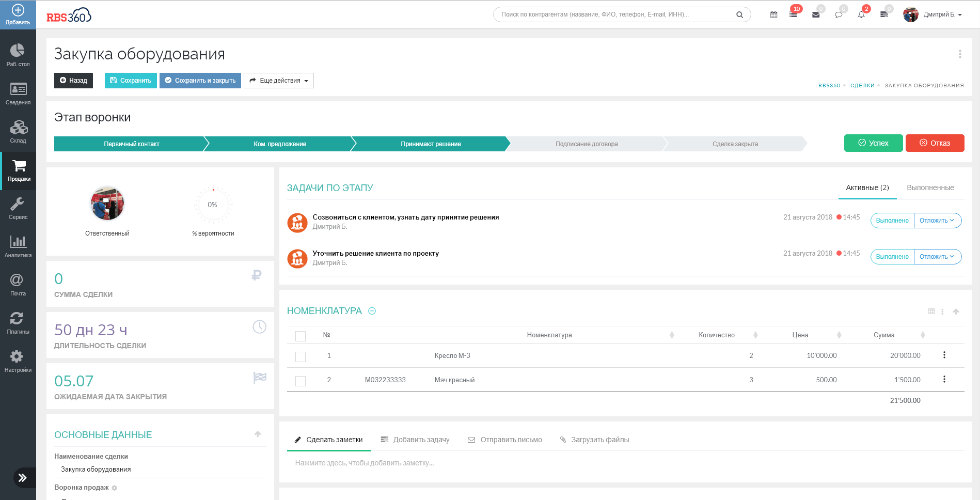Click the Добавить plus icon in the sidebar

tap(18, 10)
